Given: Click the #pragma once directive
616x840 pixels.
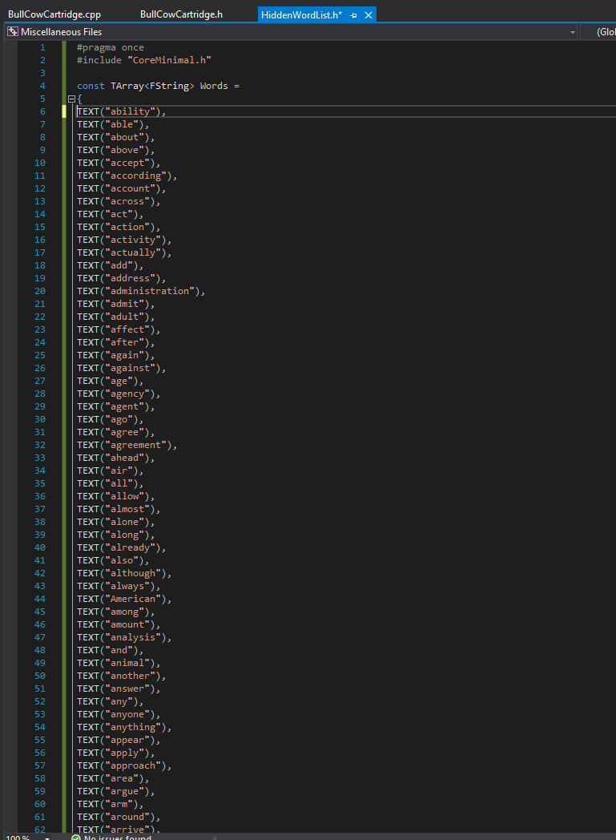Looking at the screenshot, I should coord(111,47).
